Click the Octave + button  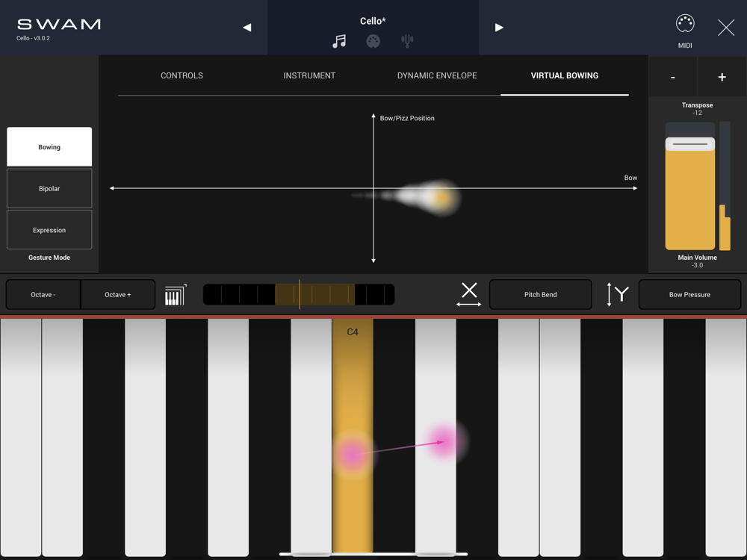tap(118, 294)
